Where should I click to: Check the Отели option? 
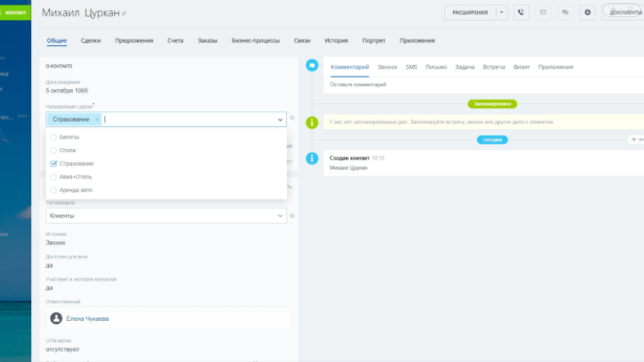(54, 150)
